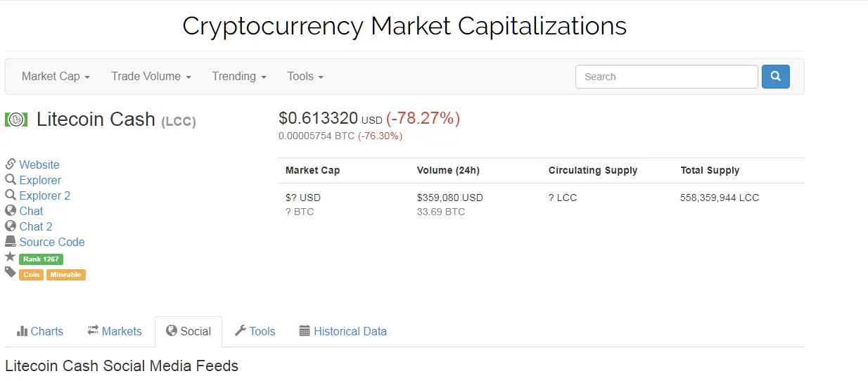Switch to the Charts tab
Viewport: 868px width, 381px height.
click(40, 331)
